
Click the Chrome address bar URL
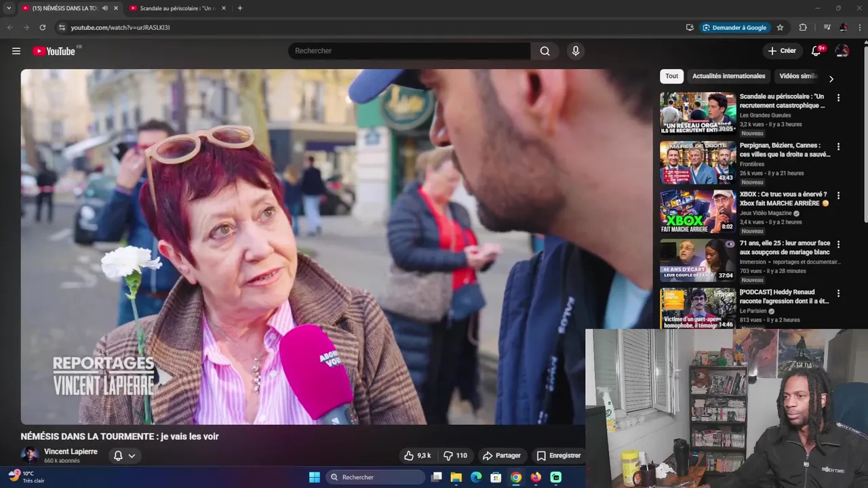[x=120, y=27]
